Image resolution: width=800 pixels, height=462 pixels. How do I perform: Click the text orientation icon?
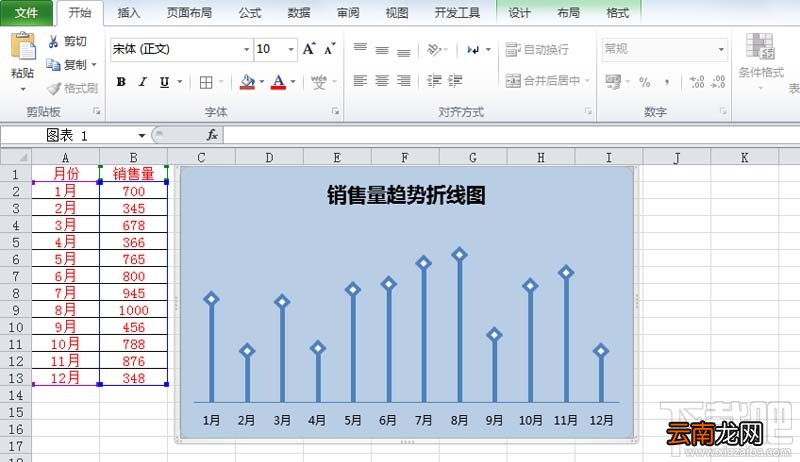[434, 49]
